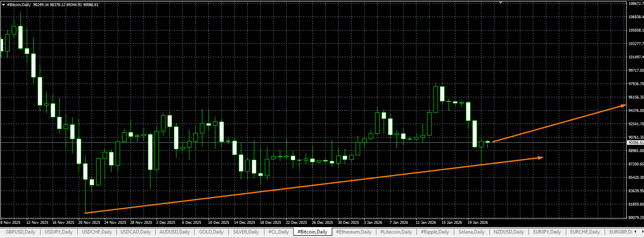644x238 pixels.
Task: Click the 8 Nov 2025 date label
Action: [x=11, y=223]
